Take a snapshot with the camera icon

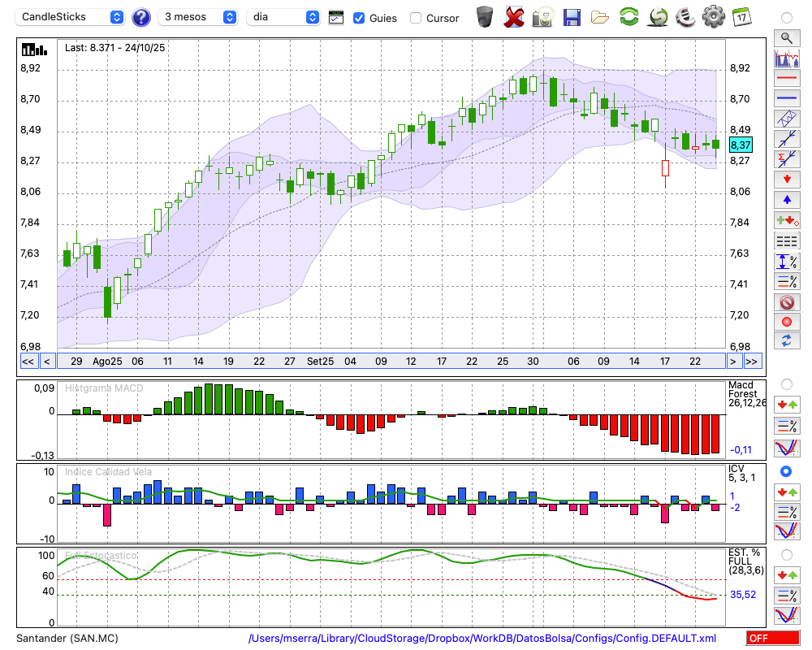542,17
